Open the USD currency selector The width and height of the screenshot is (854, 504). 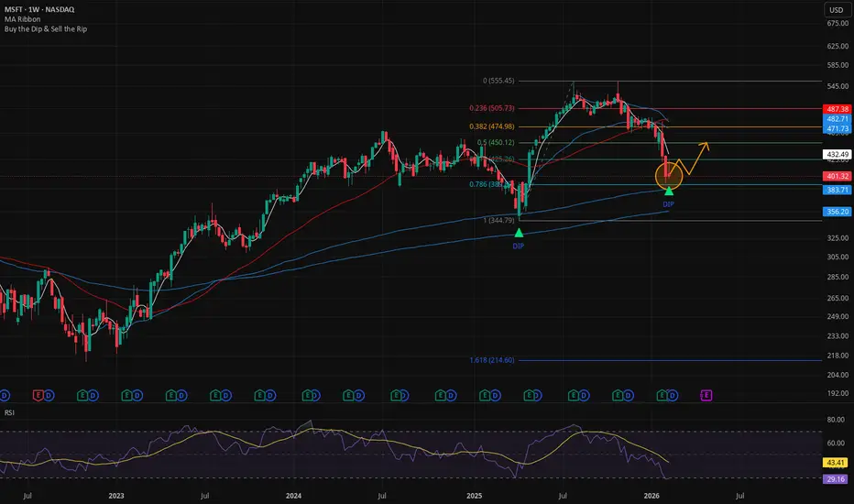click(836, 10)
